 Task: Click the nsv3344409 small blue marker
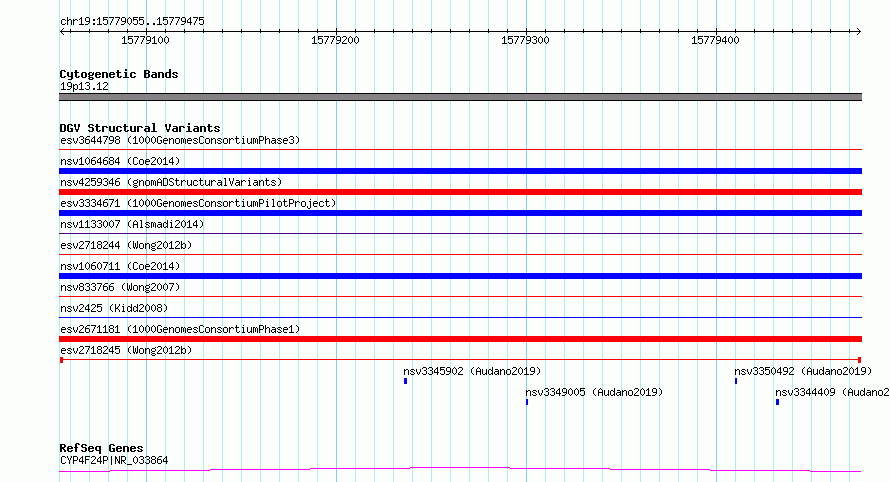coord(777,402)
